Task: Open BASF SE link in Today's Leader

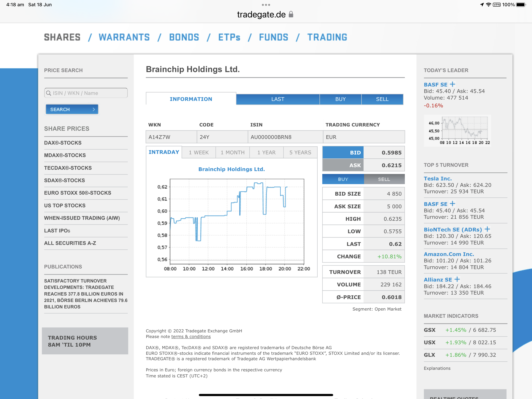Action: [x=436, y=85]
